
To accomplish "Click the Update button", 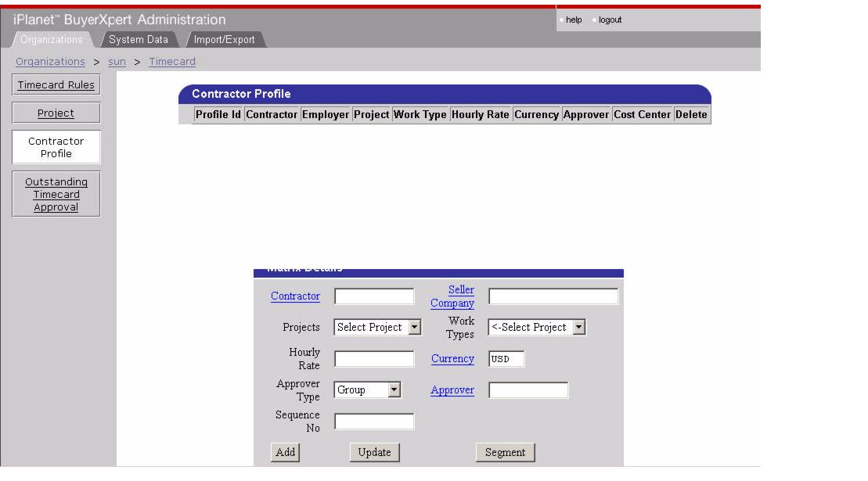I will tap(374, 452).
